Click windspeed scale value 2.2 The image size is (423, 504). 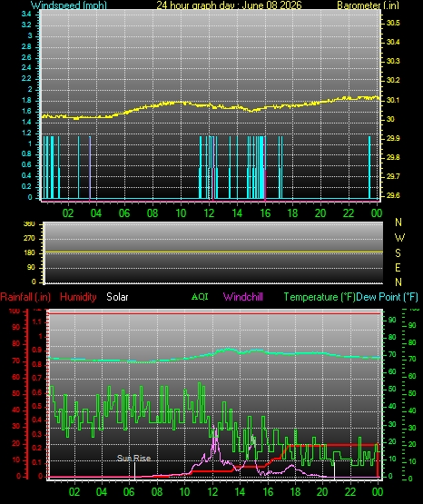point(26,78)
